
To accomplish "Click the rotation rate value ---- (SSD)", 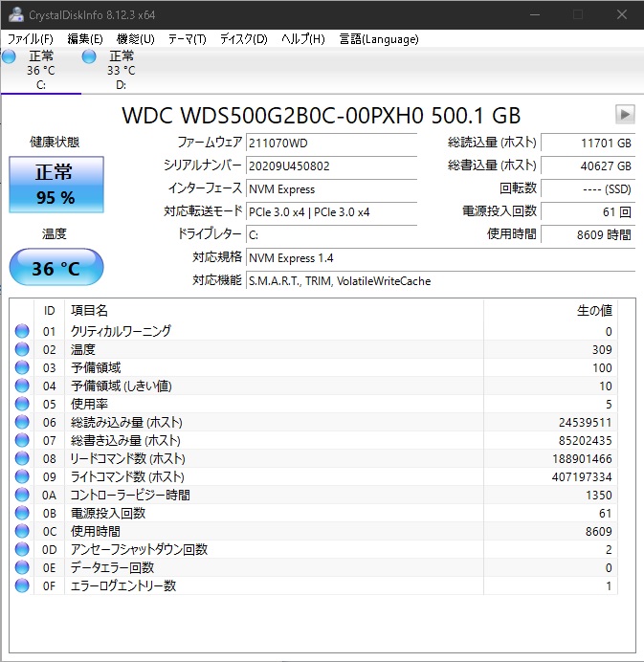I will pyautogui.click(x=588, y=188).
